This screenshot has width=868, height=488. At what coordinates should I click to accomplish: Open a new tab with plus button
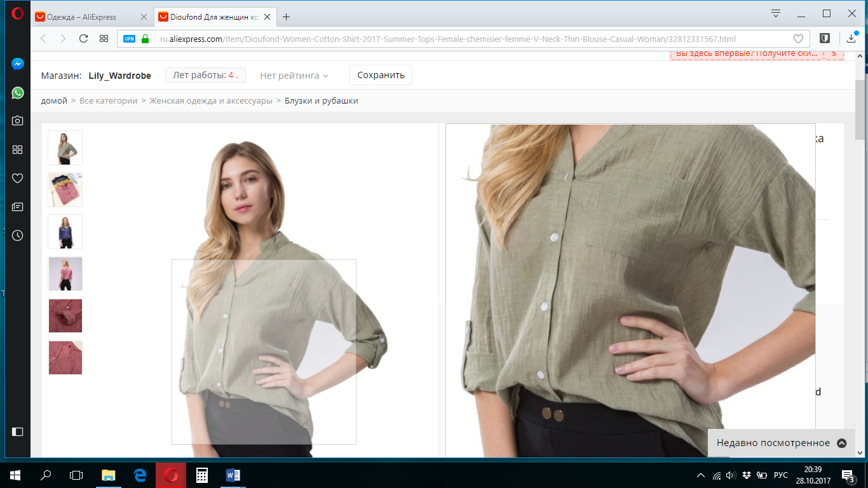tap(287, 17)
